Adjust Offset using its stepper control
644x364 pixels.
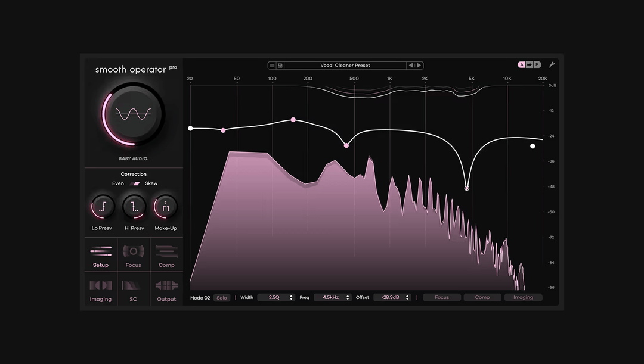[x=407, y=297]
